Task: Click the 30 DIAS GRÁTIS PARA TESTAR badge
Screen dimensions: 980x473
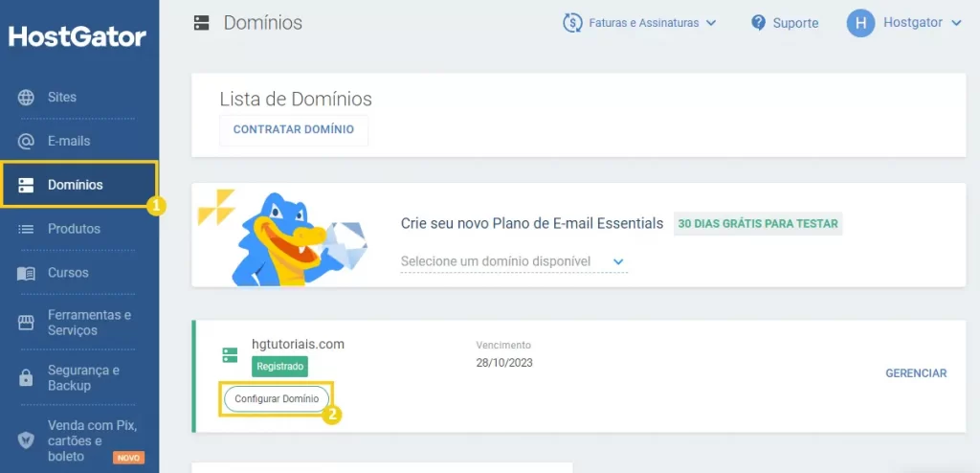Action: coord(758,224)
